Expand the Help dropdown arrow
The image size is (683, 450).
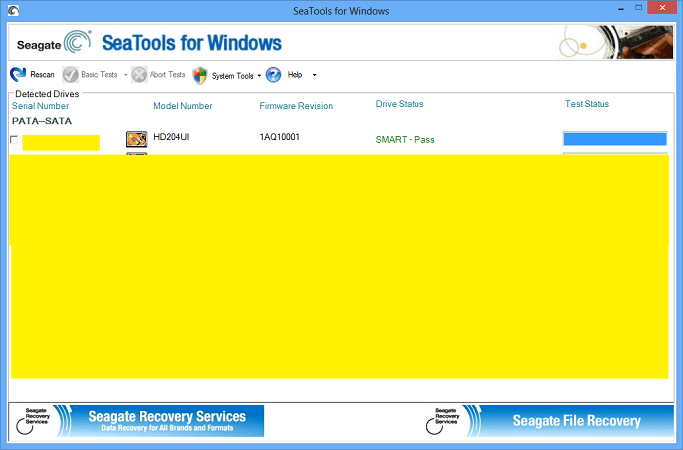click(x=314, y=75)
